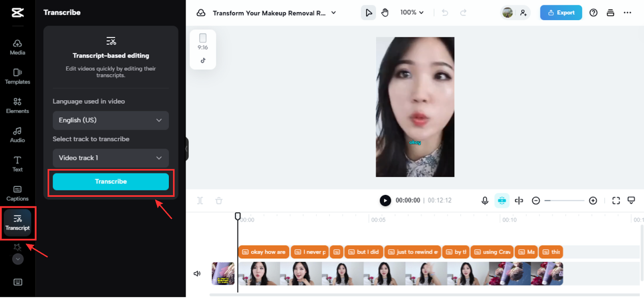Zoom in timeline with plus button
Screen dimensions: 644x299
[593, 201]
